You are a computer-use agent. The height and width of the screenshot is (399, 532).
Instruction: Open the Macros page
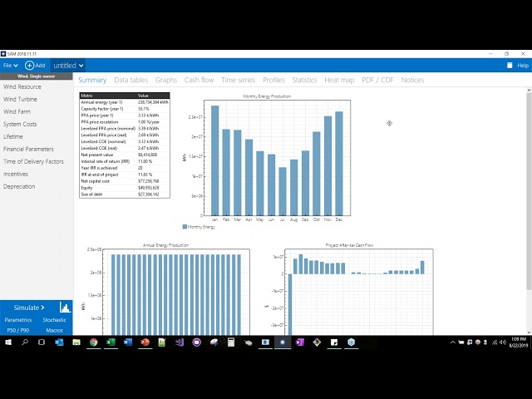[x=54, y=331]
